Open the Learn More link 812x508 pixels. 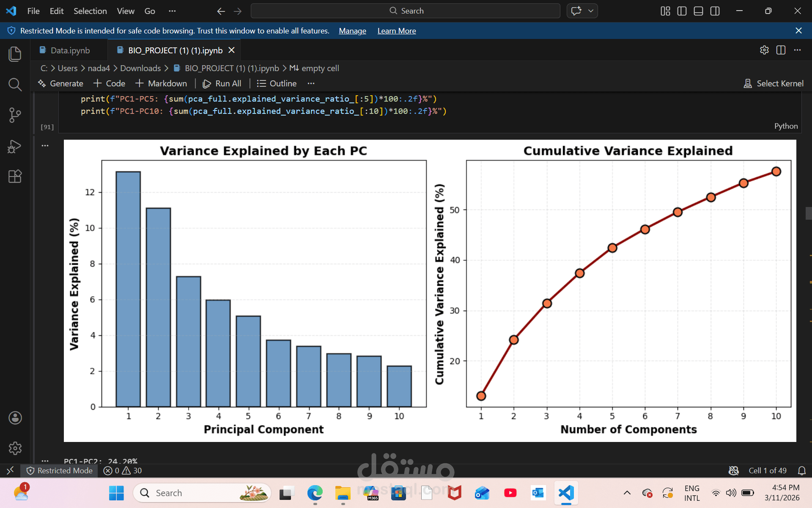[x=396, y=31]
